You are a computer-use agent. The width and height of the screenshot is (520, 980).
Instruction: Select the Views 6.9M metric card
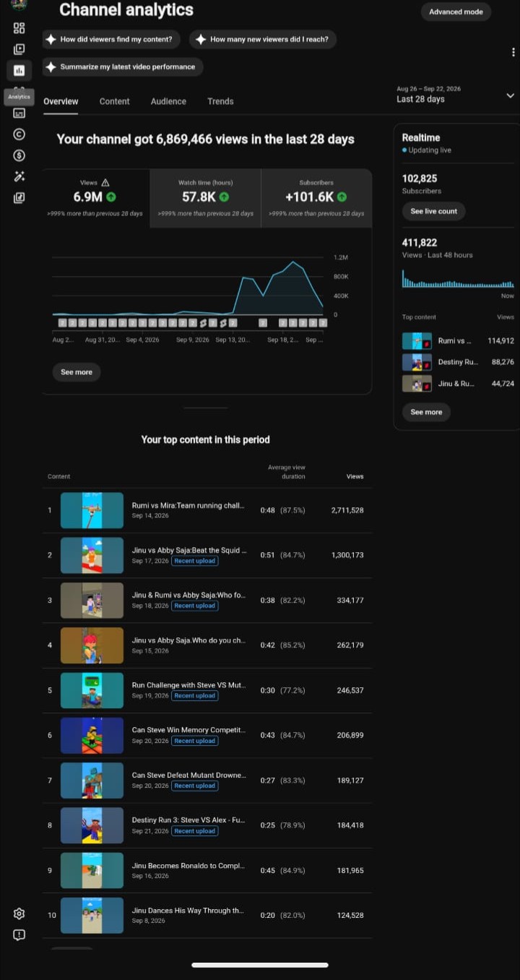coord(95,198)
